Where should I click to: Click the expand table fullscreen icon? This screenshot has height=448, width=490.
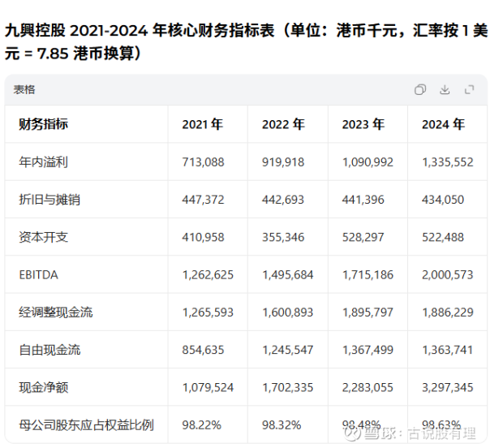pyautogui.click(x=469, y=90)
